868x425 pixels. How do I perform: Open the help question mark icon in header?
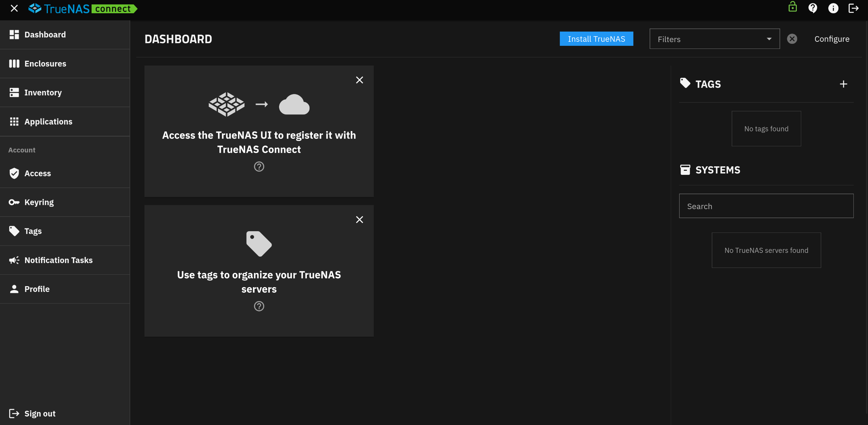click(813, 8)
